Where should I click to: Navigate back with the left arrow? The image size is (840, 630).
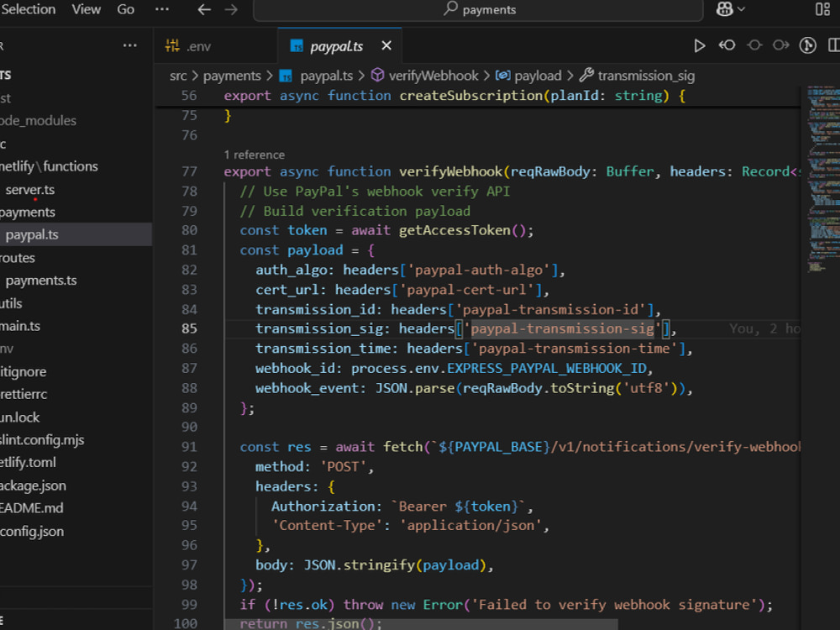click(x=204, y=9)
